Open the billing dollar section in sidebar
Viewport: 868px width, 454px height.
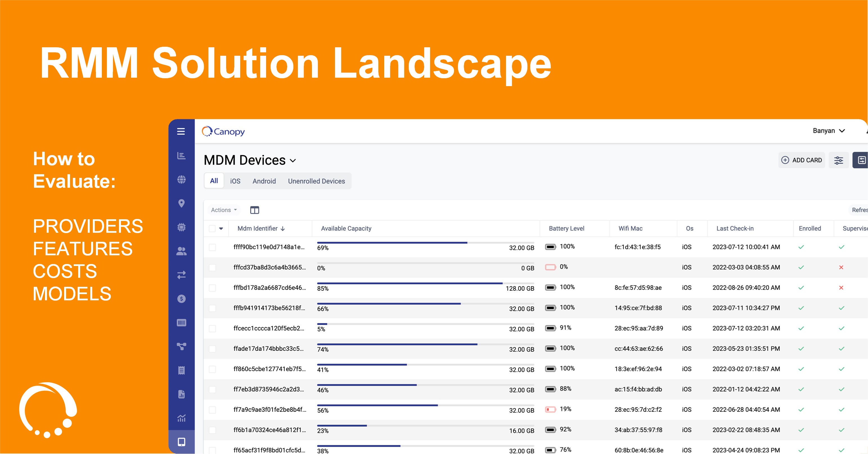(x=181, y=299)
